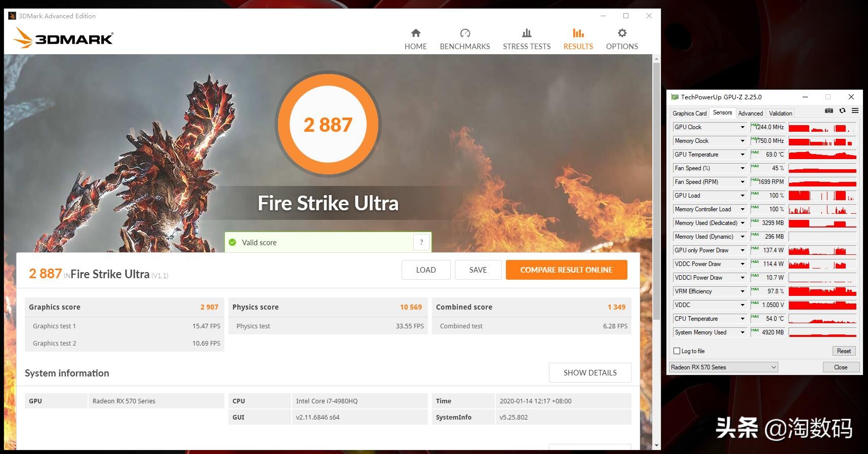Screen dimensions: 868x454
Task: Click the GPU-Z title bar app icon
Action: click(x=675, y=97)
